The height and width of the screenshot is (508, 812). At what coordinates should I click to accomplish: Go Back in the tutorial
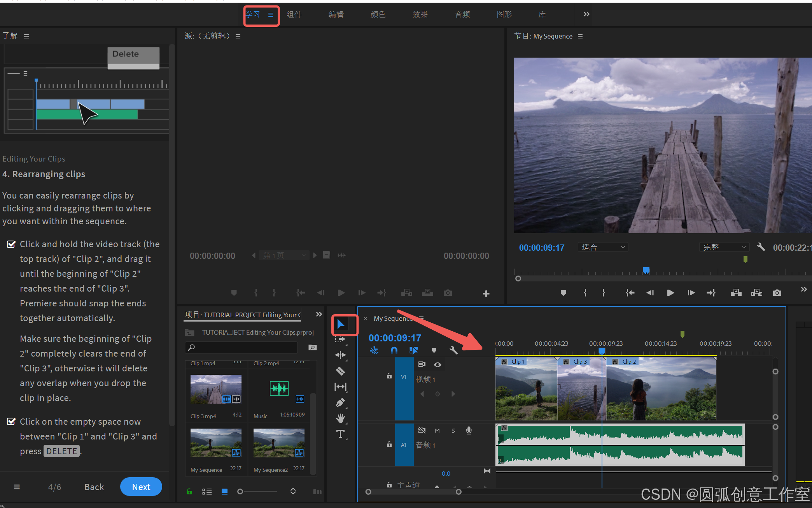[x=94, y=487]
